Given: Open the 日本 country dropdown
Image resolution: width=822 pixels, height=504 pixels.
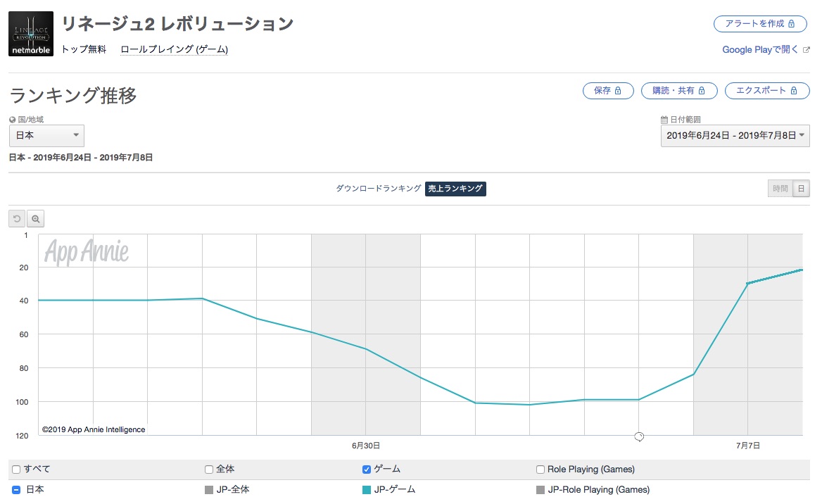Looking at the screenshot, I should point(46,135).
